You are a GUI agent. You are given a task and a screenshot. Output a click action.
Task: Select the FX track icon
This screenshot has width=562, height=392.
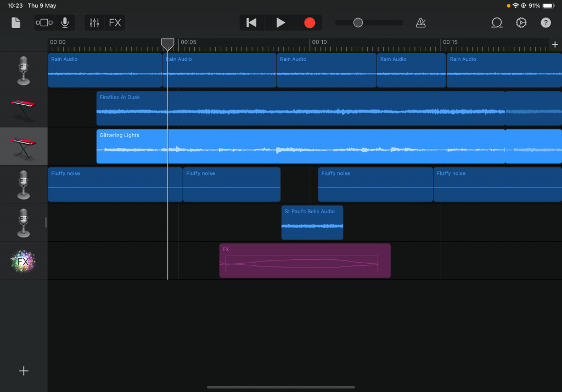(x=23, y=261)
